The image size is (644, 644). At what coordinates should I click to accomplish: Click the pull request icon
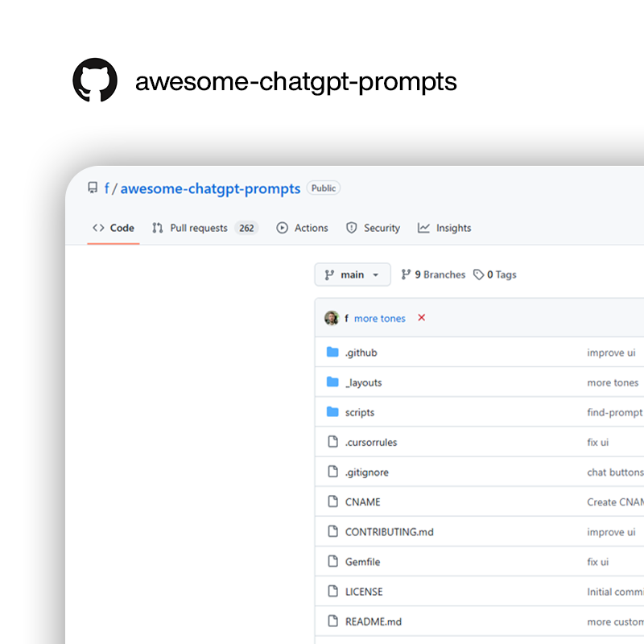coord(158,228)
